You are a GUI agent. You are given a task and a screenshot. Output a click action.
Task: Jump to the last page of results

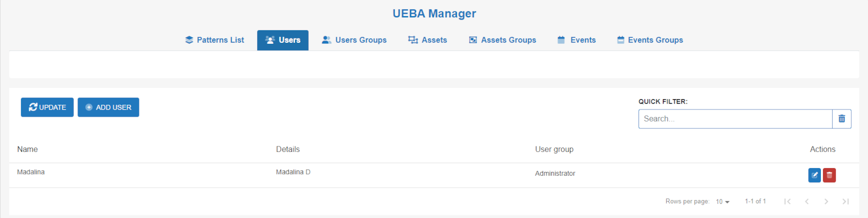845,202
